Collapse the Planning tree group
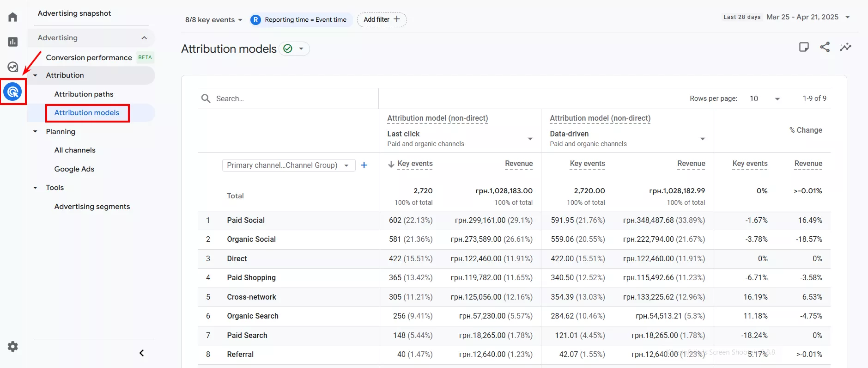Image resolution: width=868 pixels, height=368 pixels. [x=35, y=132]
